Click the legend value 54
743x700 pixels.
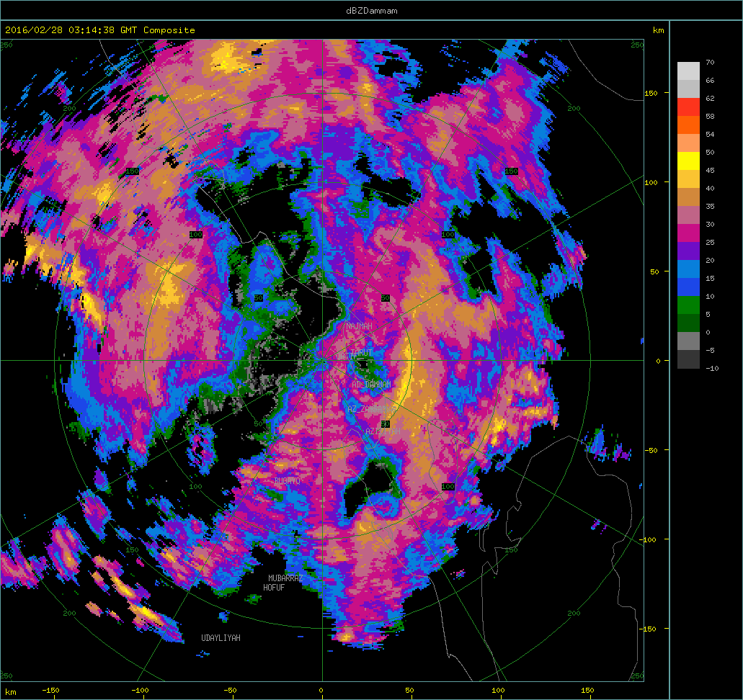710,134
